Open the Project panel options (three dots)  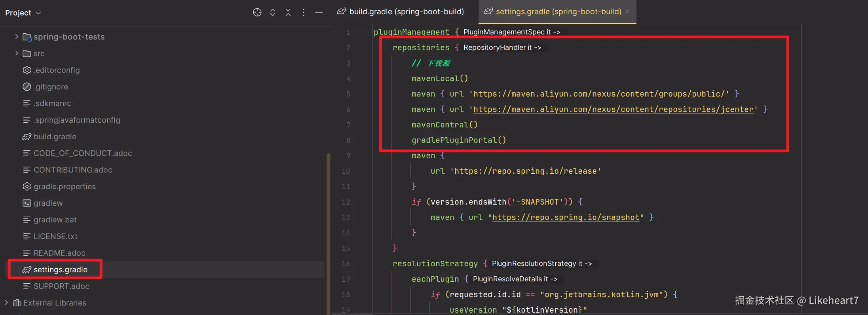pyautogui.click(x=304, y=12)
